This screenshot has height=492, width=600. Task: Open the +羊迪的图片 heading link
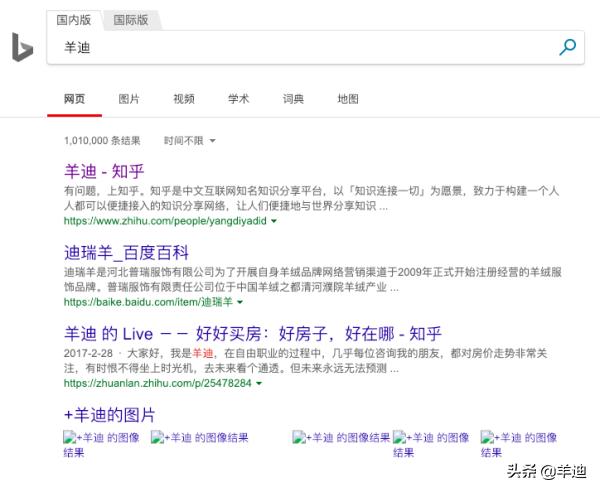(x=109, y=415)
